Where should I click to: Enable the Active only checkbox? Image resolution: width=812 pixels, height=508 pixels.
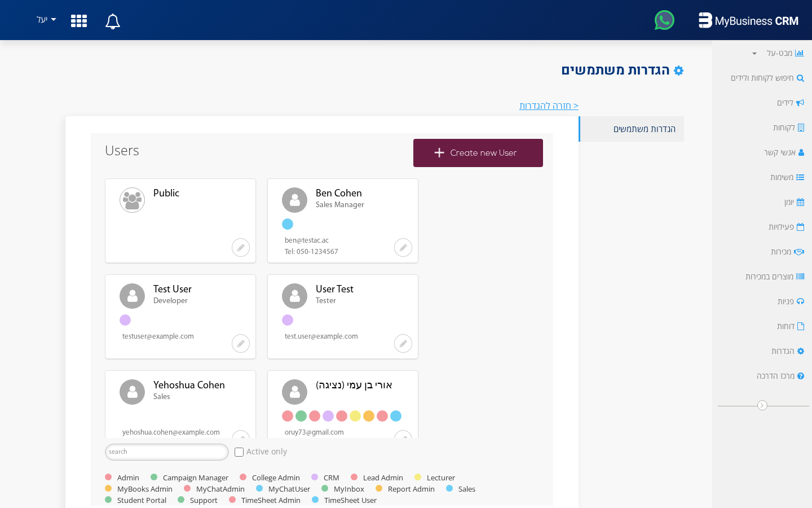(x=239, y=452)
